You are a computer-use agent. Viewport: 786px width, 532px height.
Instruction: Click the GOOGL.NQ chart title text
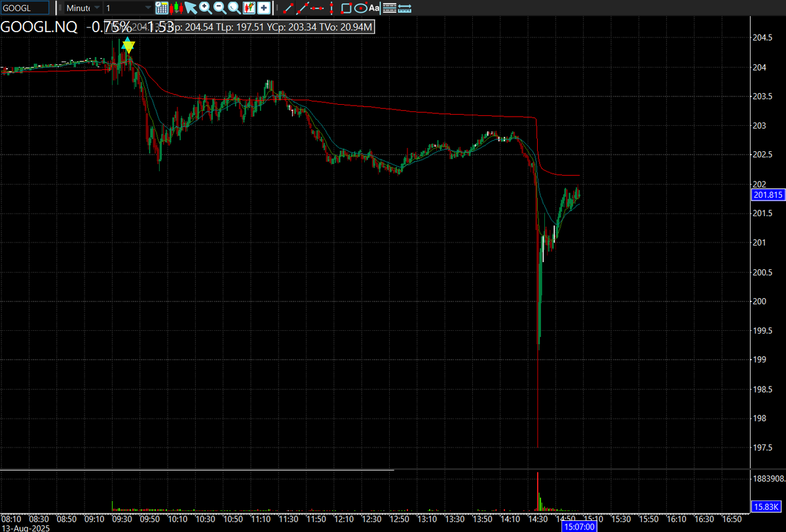[x=39, y=27]
